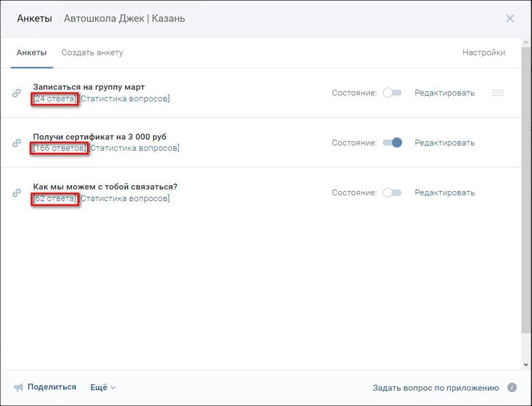The width and height of the screenshot is (532, 406).
Task: Grab the reorder handle on first questionnaire row
Action: 498,92
